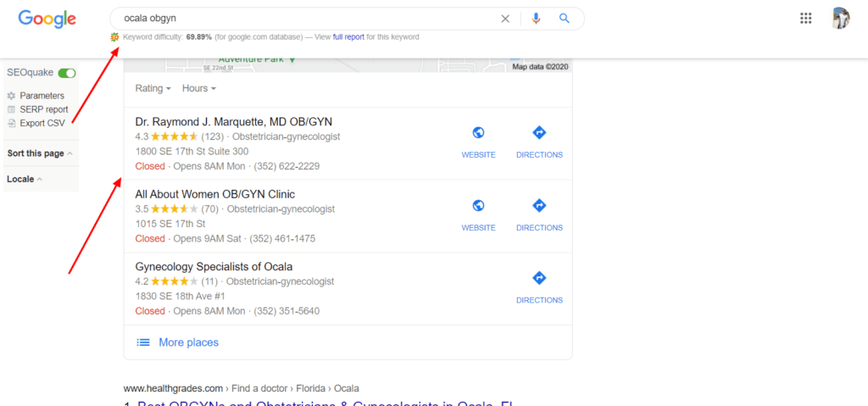Open the SERP report

[44, 109]
